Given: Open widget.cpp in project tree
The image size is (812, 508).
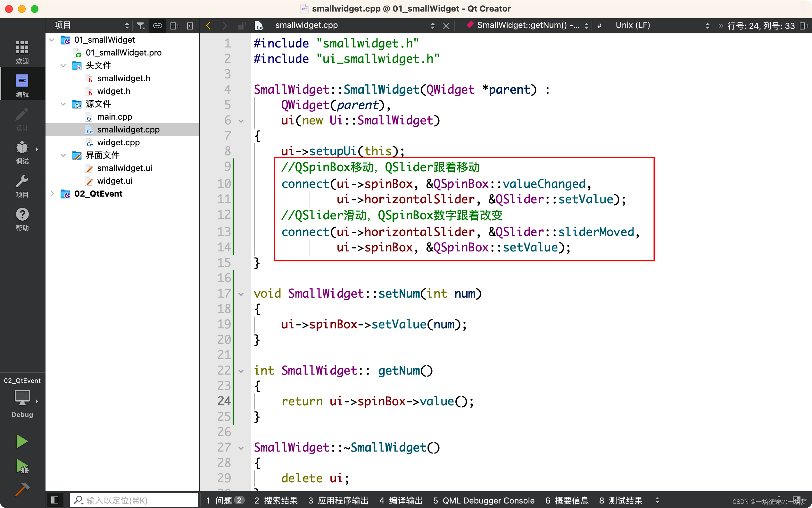Looking at the screenshot, I should [x=118, y=142].
